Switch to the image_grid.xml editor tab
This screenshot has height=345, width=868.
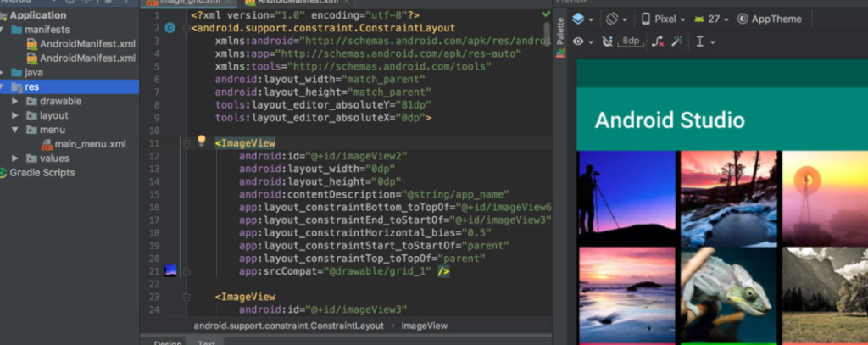188,3
